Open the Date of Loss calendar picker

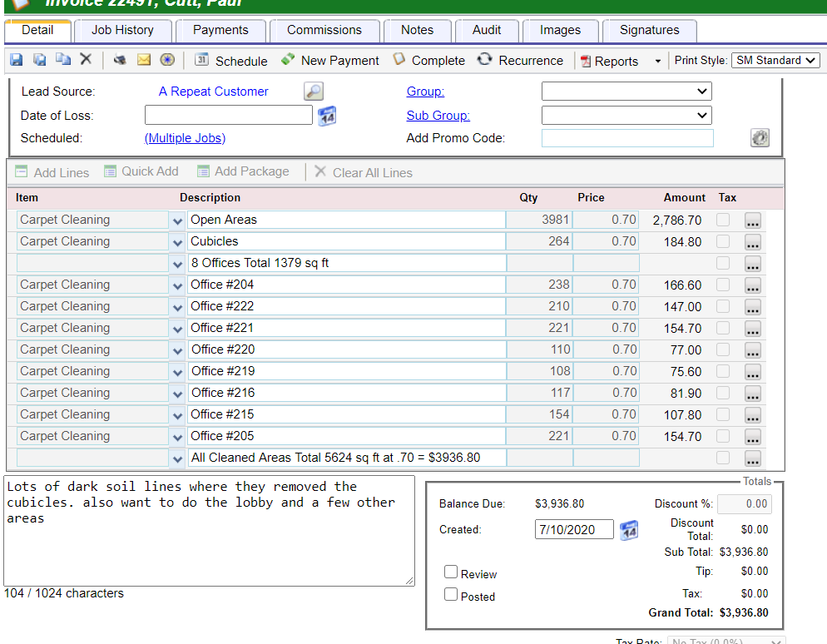click(x=327, y=116)
